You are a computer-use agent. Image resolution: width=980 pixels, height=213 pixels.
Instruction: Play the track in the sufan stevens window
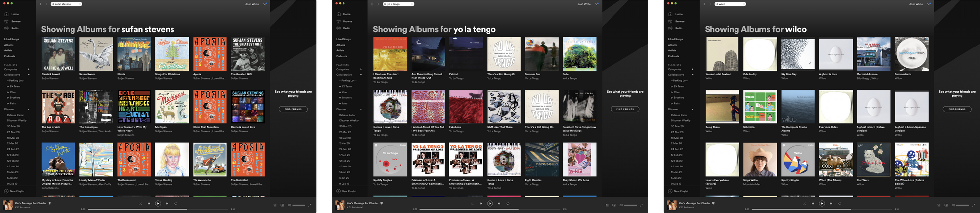[x=158, y=203]
